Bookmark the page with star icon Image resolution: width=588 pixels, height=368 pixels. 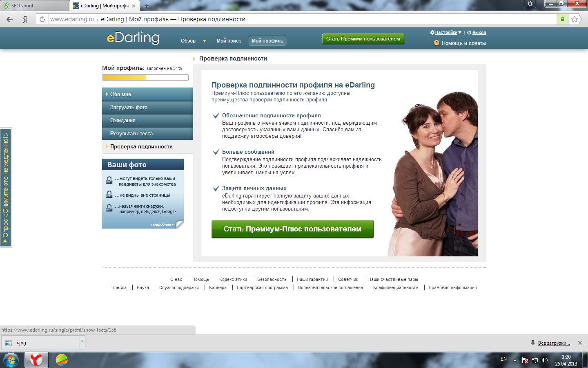pyautogui.click(x=575, y=19)
